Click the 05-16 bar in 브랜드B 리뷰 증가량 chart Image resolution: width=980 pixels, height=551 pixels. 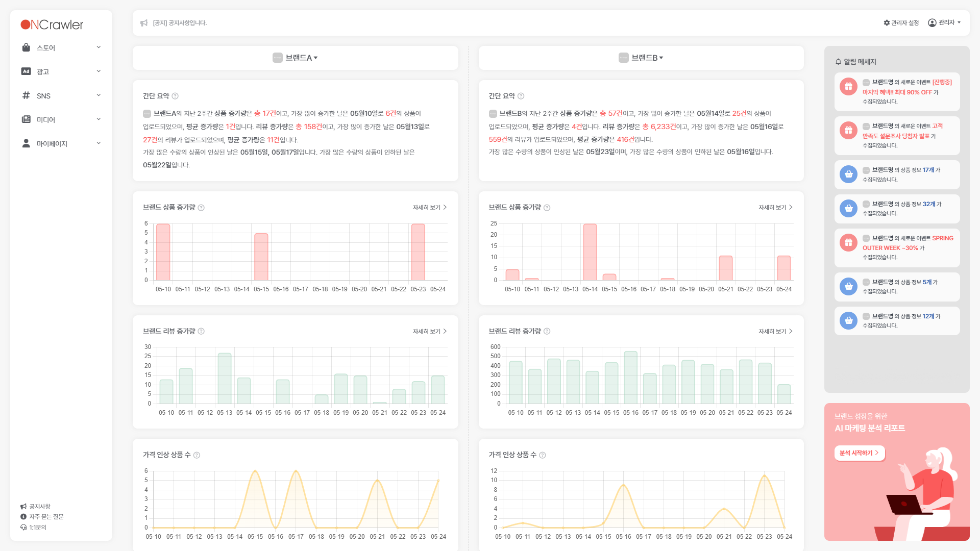[x=630, y=378]
